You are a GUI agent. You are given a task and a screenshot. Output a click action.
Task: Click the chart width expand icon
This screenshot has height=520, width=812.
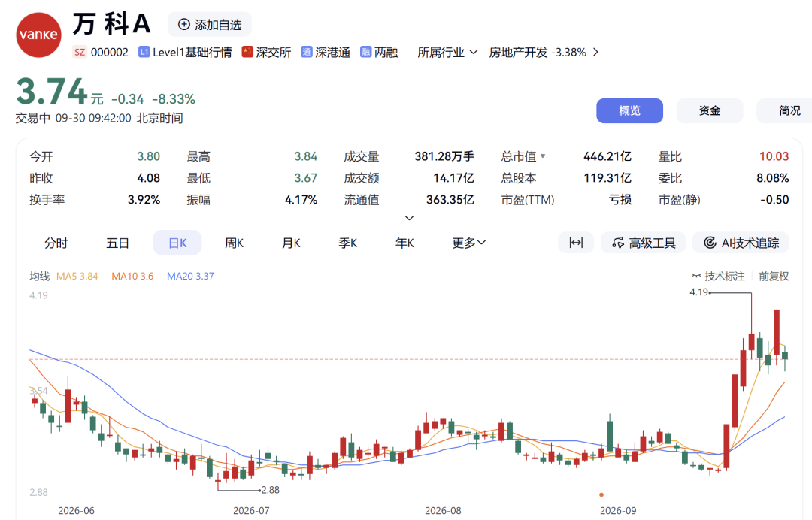click(576, 243)
